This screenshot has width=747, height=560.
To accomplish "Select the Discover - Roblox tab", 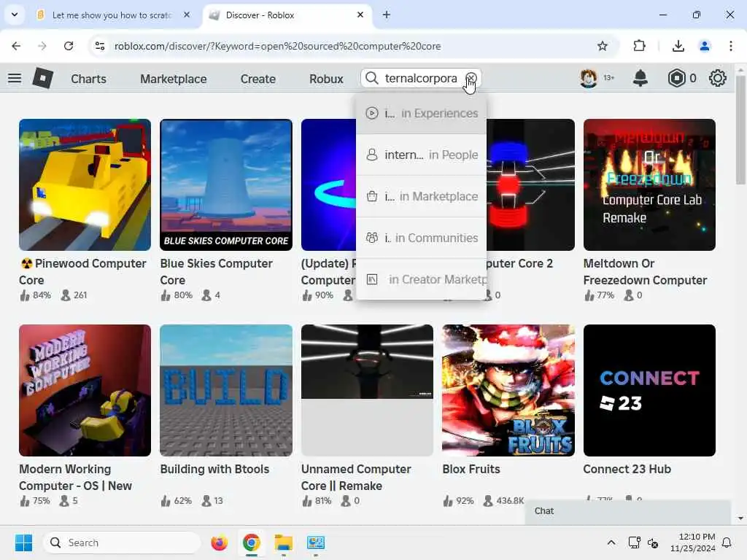I will tap(288, 15).
